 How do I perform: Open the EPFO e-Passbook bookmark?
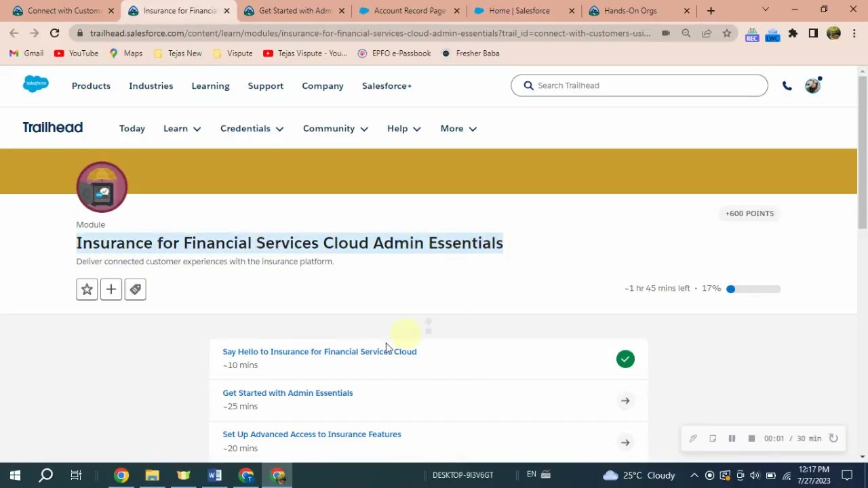click(x=394, y=54)
